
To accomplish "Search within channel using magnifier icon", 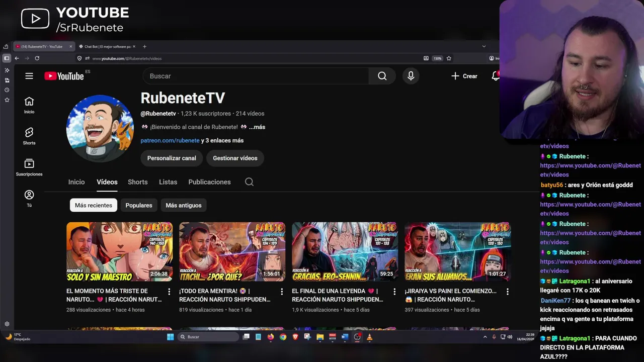I will [249, 182].
